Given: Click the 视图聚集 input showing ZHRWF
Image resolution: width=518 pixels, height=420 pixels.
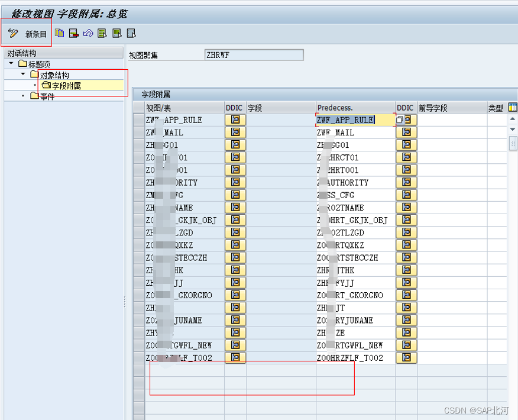Looking at the screenshot, I should point(254,54).
